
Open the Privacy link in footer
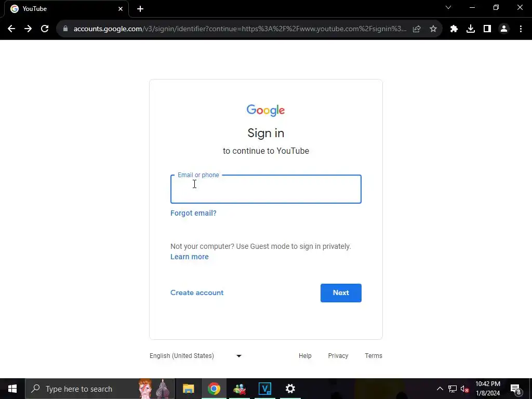click(x=338, y=355)
